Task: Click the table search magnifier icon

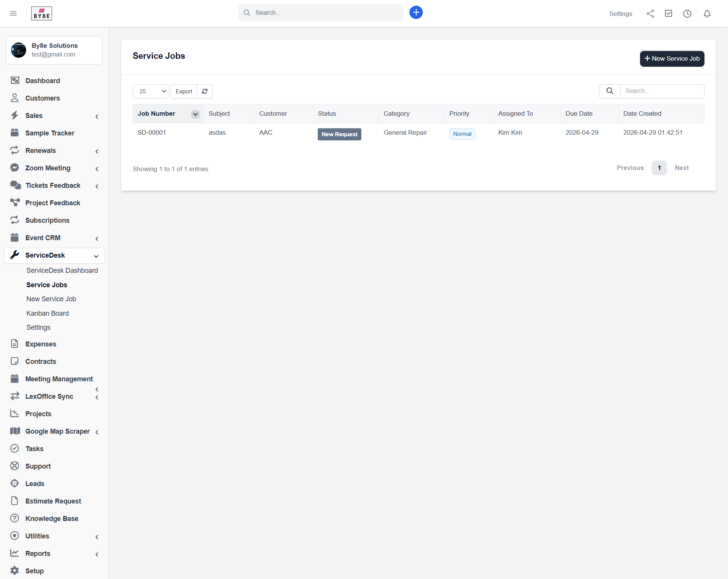Action: click(x=610, y=91)
